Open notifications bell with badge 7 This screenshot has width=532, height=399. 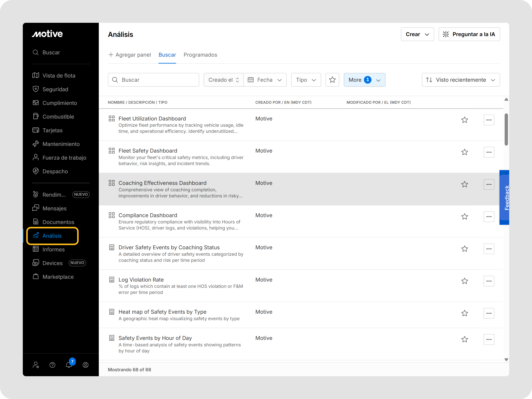pyautogui.click(x=69, y=365)
